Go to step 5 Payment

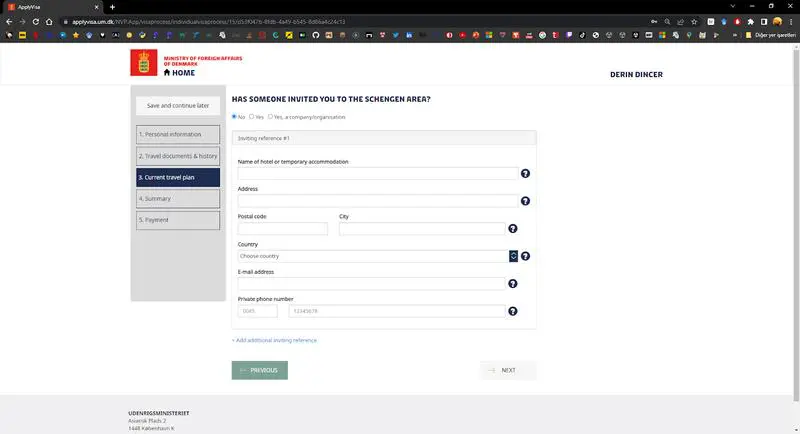tap(178, 220)
